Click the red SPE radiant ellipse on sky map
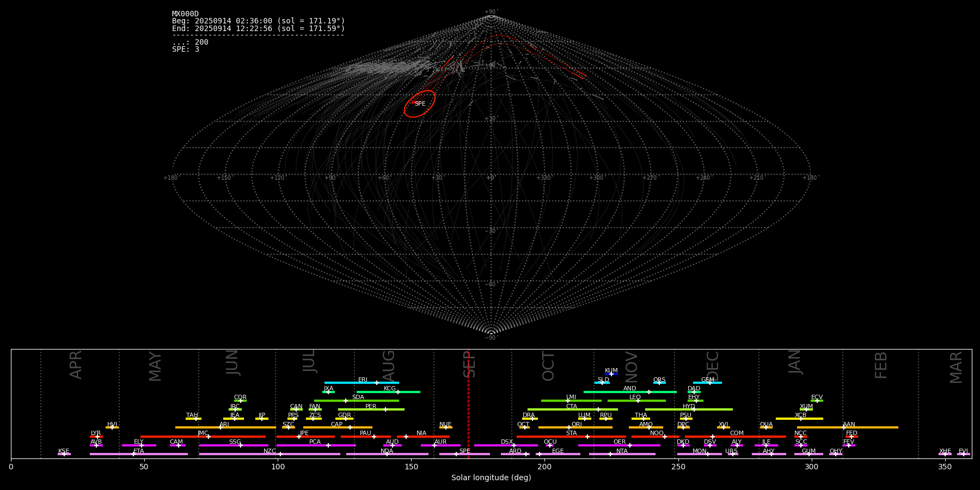Image resolution: width=980 pixels, height=490 pixels. point(419,103)
